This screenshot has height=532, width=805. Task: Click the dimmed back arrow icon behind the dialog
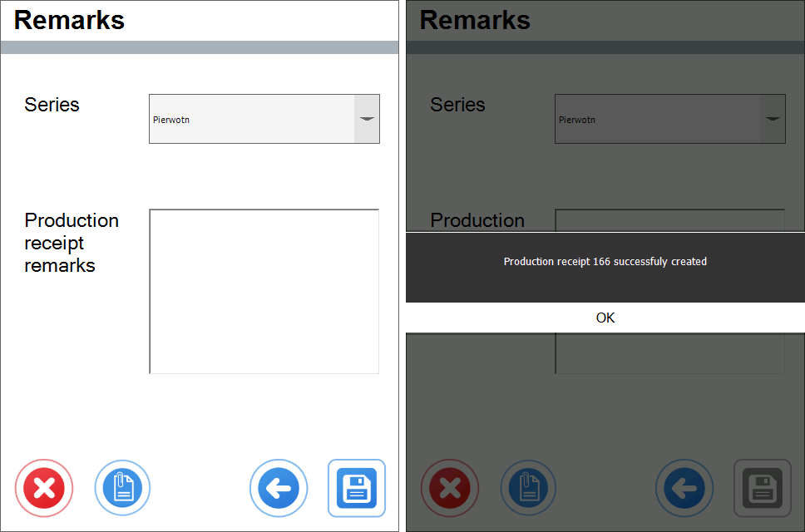point(684,488)
